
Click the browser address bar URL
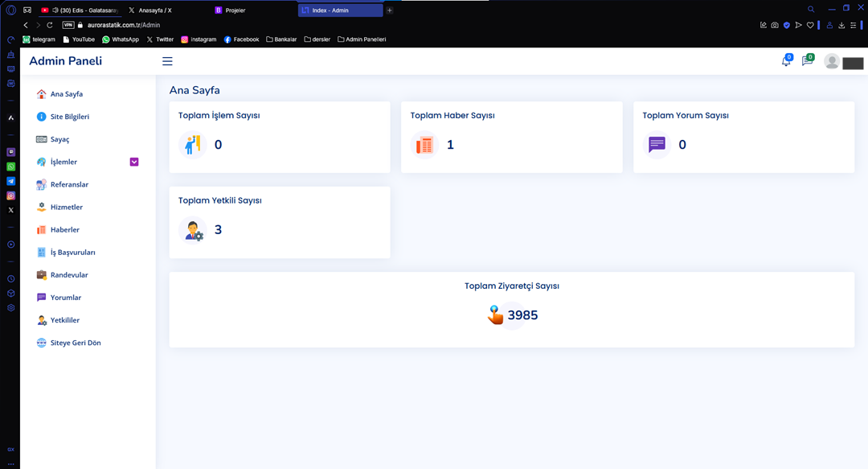(124, 25)
